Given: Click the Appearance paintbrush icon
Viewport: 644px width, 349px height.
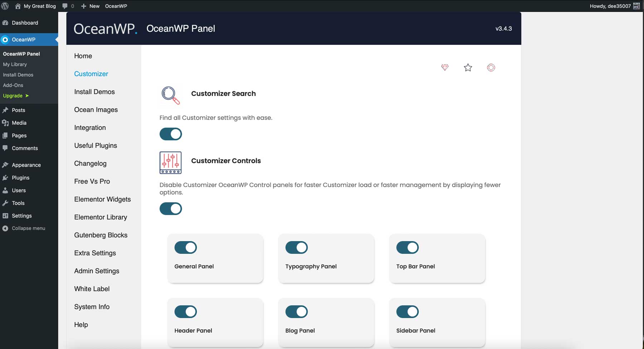Looking at the screenshot, I should [x=5, y=165].
